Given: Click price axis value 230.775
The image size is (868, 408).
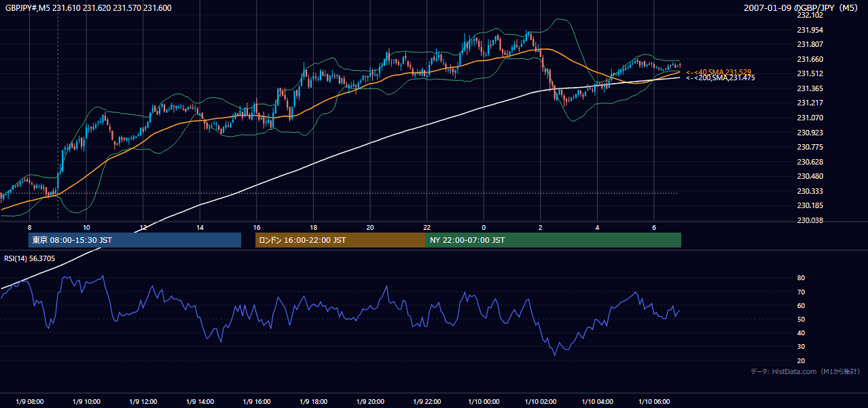Looking at the screenshot, I should click(x=810, y=147).
